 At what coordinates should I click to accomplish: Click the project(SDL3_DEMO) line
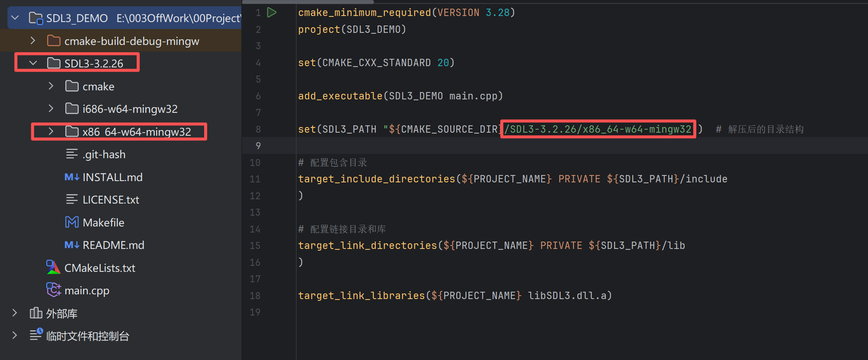(352, 29)
